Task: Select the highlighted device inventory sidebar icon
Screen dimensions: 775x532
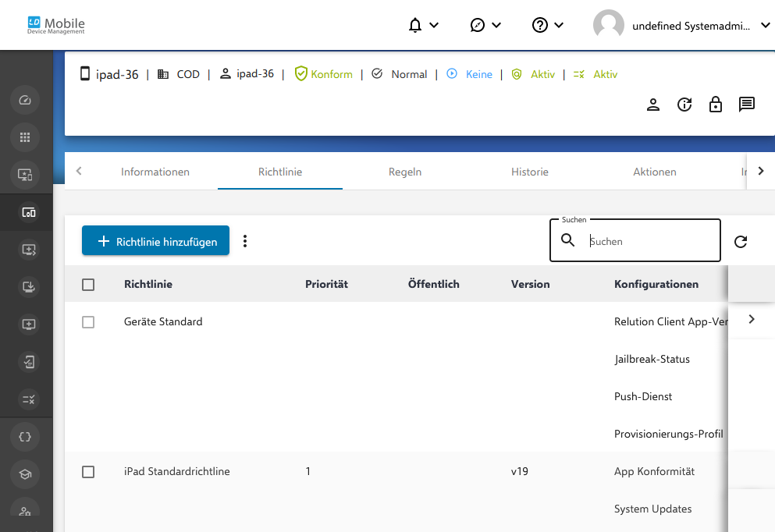Action: coord(29,212)
